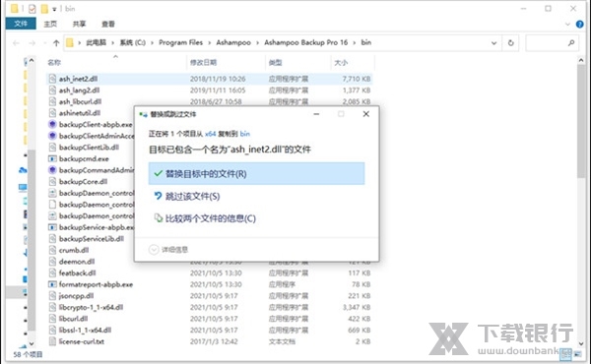Select the ashinetutil.dll file icon
The width and height of the screenshot is (591, 364).
tap(53, 113)
